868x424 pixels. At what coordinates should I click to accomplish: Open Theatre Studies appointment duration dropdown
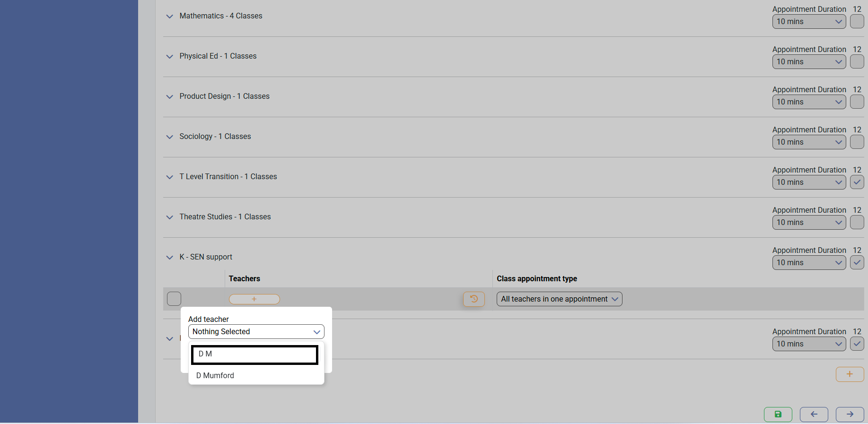point(809,222)
